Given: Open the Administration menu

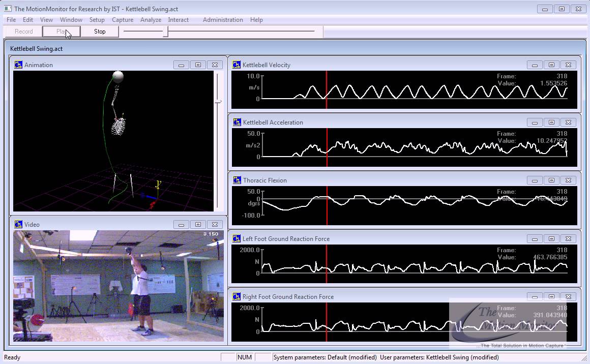Looking at the screenshot, I should (223, 19).
